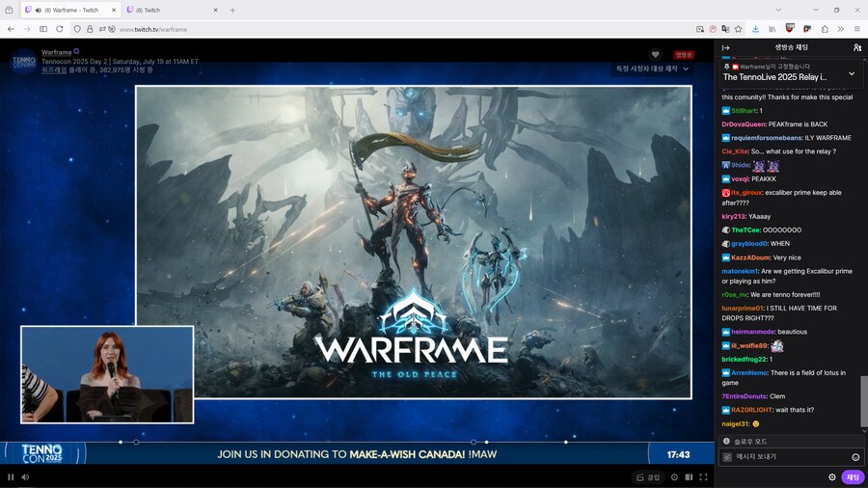868x488 pixels.
Task: List all tabs dropdown
Action: coord(778,10)
